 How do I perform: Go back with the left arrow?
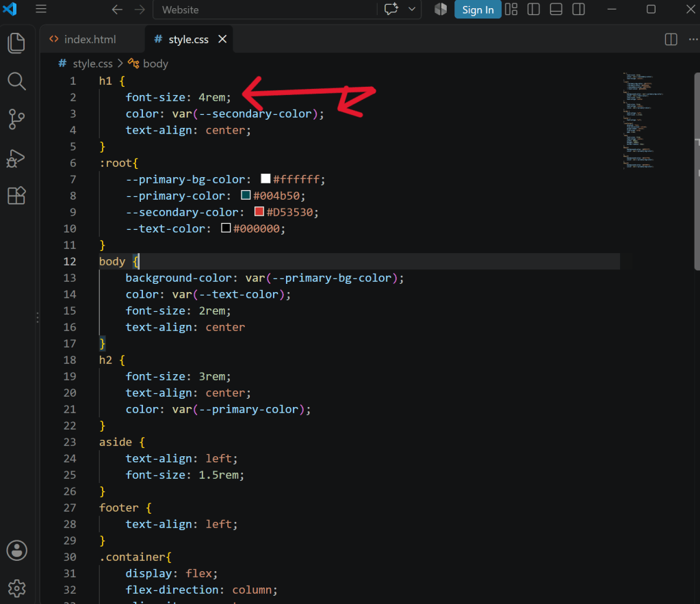(x=117, y=10)
